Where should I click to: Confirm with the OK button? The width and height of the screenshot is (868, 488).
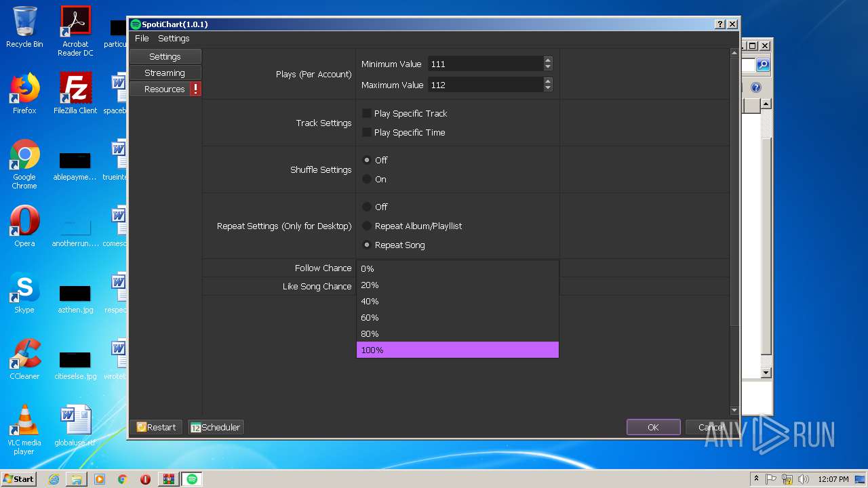coord(653,427)
